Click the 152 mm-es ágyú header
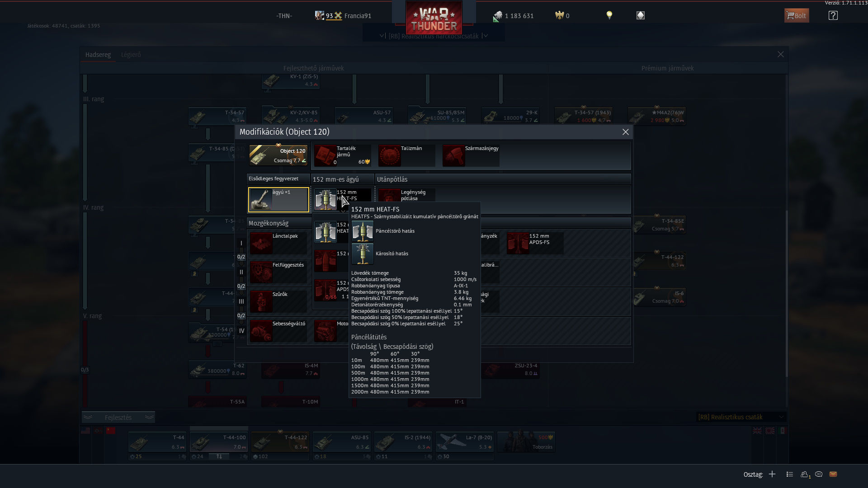Viewport: 868px width, 488px height. 342,179
